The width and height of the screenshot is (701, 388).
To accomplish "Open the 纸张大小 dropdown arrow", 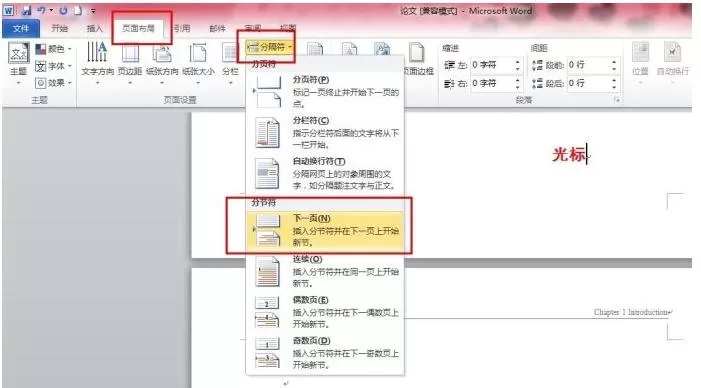I will pyautogui.click(x=198, y=83).
